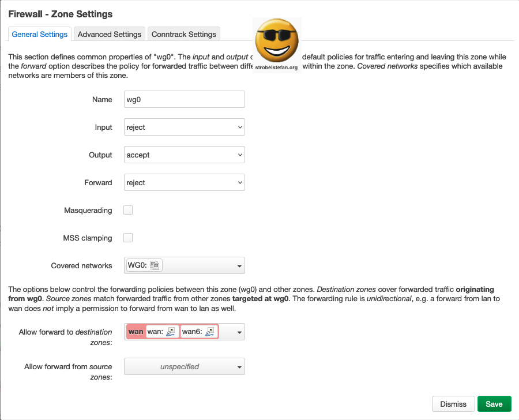Select the wan6 zone tag
This screenshot has height=420, width=519.
pos(193,331)
